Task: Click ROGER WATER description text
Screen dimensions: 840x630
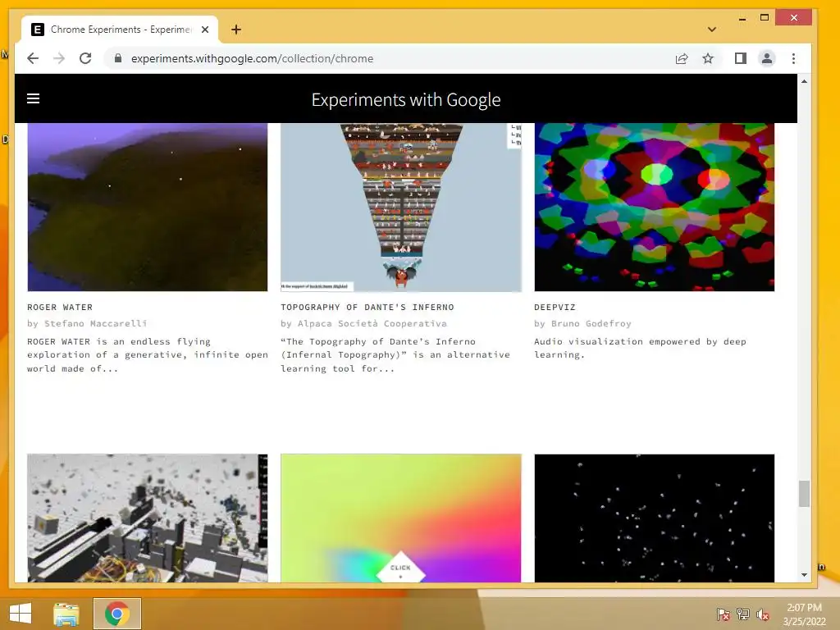Action: 148,354
